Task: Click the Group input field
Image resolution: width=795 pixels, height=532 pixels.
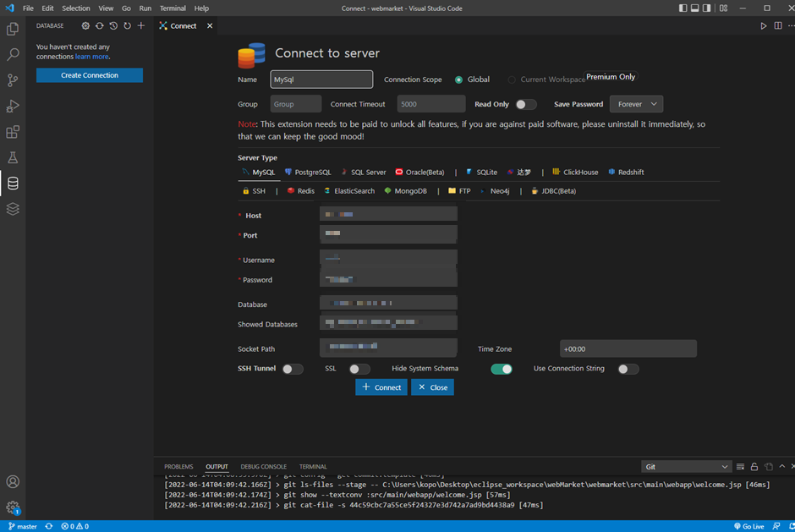Action: (x=296, y=104)
